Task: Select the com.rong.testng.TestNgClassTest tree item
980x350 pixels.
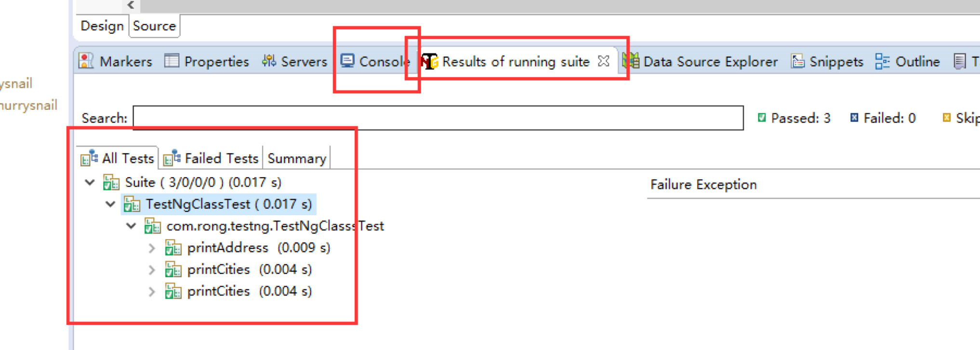Action: pyautogui.click(x=275, y=226)
